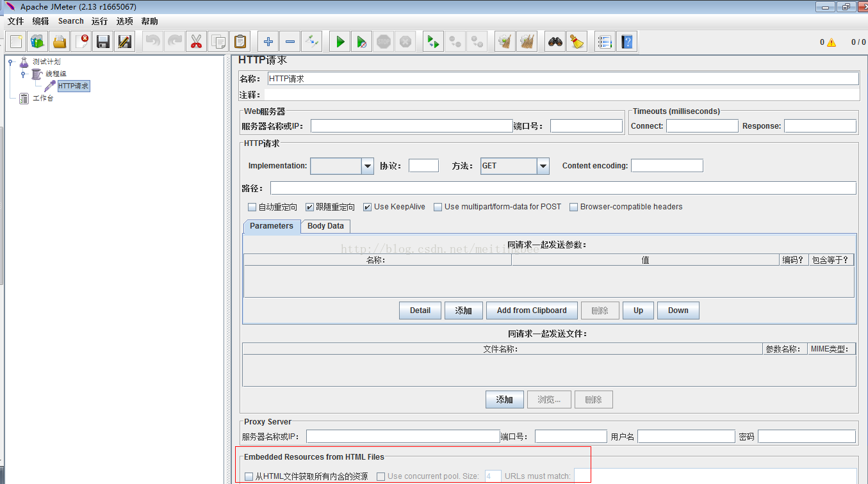
Task: Select the Parameters tab
Action: 272,226
